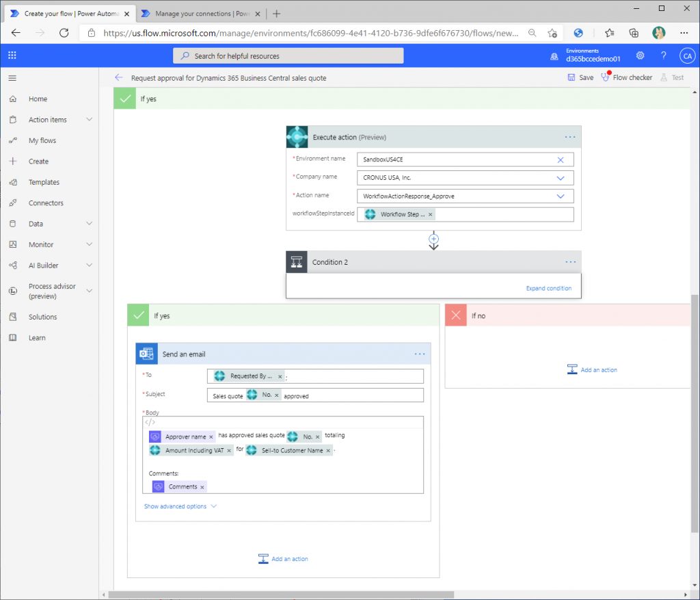Open the settings gear icon
The height and width of the screenshot is (600, 700).
point(640,55)
